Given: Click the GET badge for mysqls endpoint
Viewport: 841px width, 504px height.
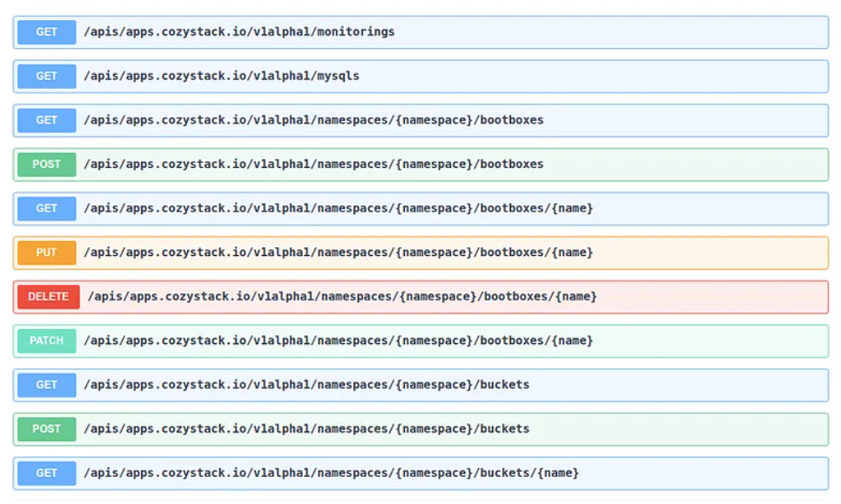Looking at the screenshot, I should (46, 76).
